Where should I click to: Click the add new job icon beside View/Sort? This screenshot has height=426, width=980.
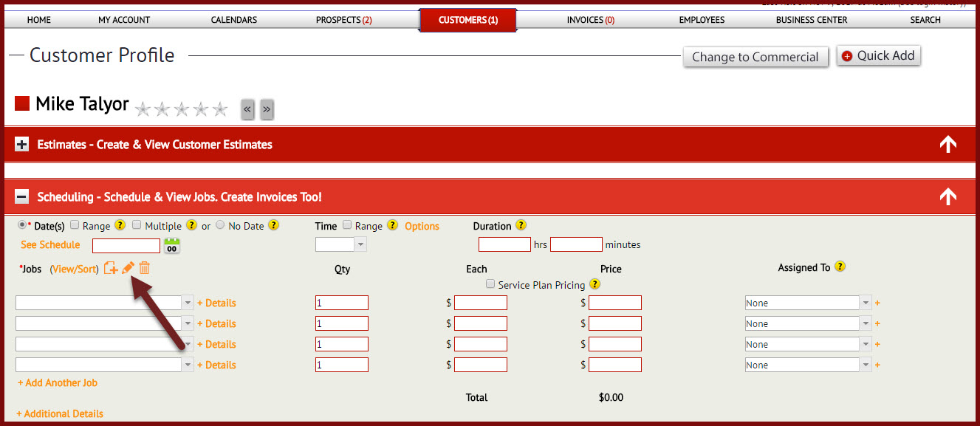pyautogui.click(x=111, y=268)
